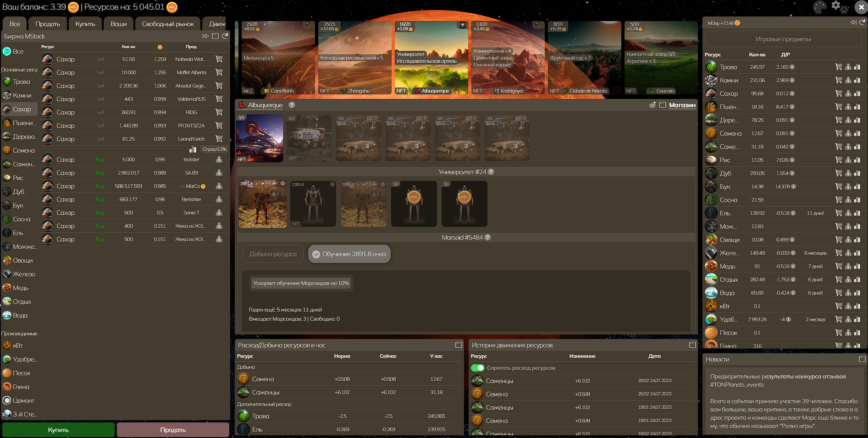Viewport: 868px width, 438px height.
Task: Click the Продать button at bottom
Action: click(x=173, y=430)
